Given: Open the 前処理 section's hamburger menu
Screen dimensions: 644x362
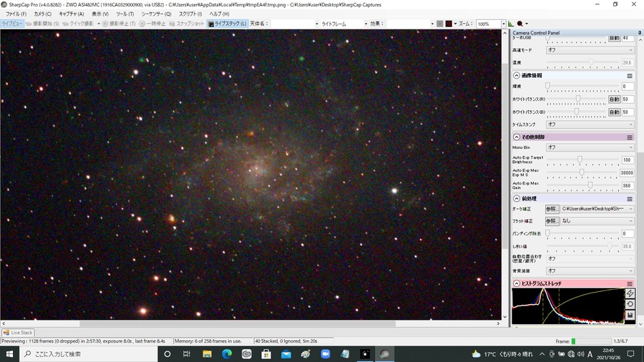Looking at the screenshot, I should (x=630, y=199).
